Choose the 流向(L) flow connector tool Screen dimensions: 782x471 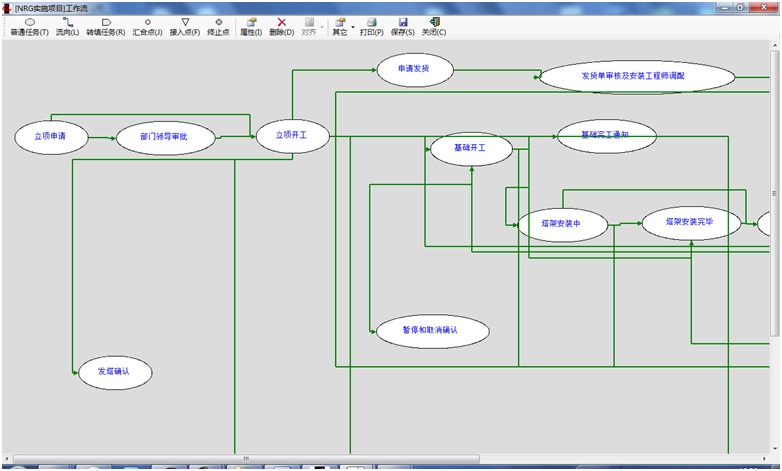68,27
